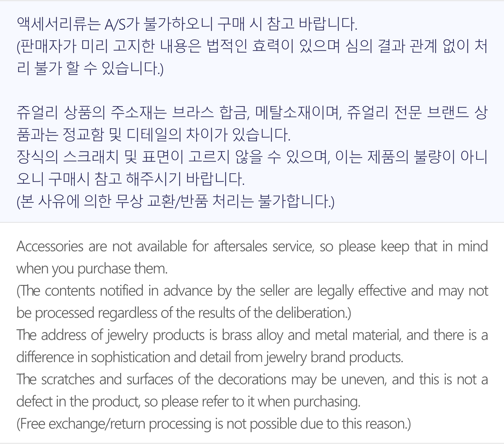Click the Korean line starting '품과는 정교함'
Viewport: 504px width, 444px height.
(153, 135)
